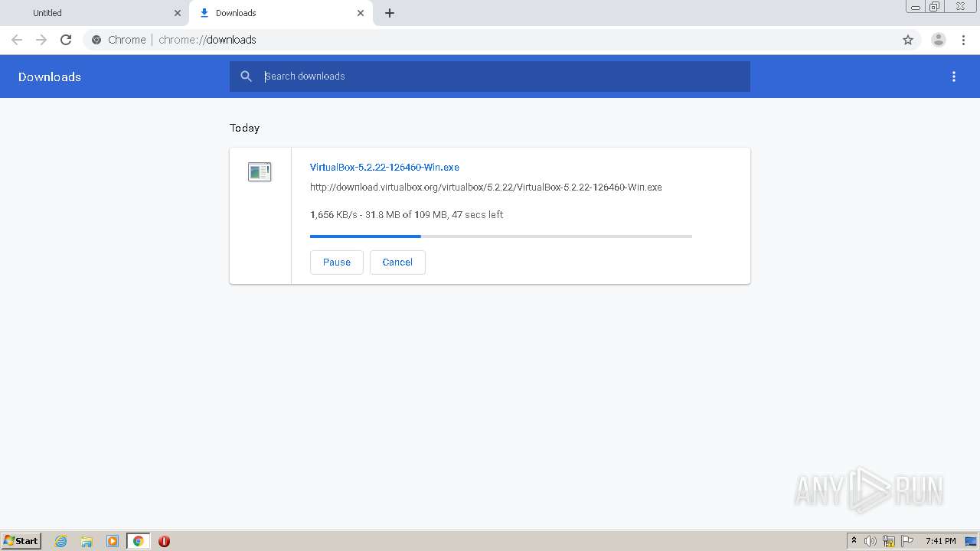Viewport: 980px width, 551px height.
Task: Click the download.virtualbox.org source URL
Action: click(485, 187)
